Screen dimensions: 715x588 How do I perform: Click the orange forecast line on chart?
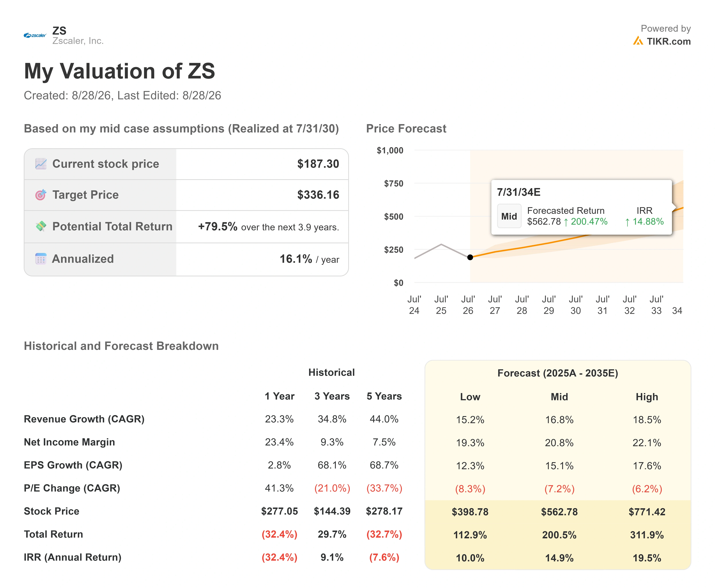[528, 247]
